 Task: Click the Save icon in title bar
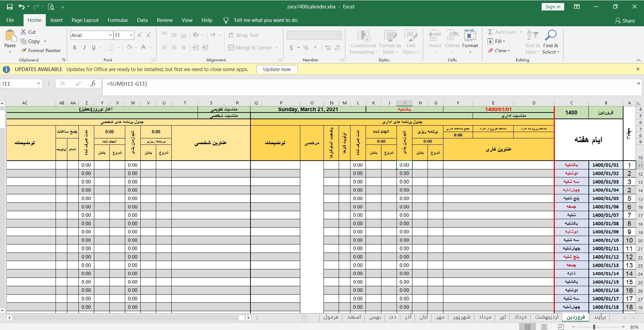click(10, 7)
